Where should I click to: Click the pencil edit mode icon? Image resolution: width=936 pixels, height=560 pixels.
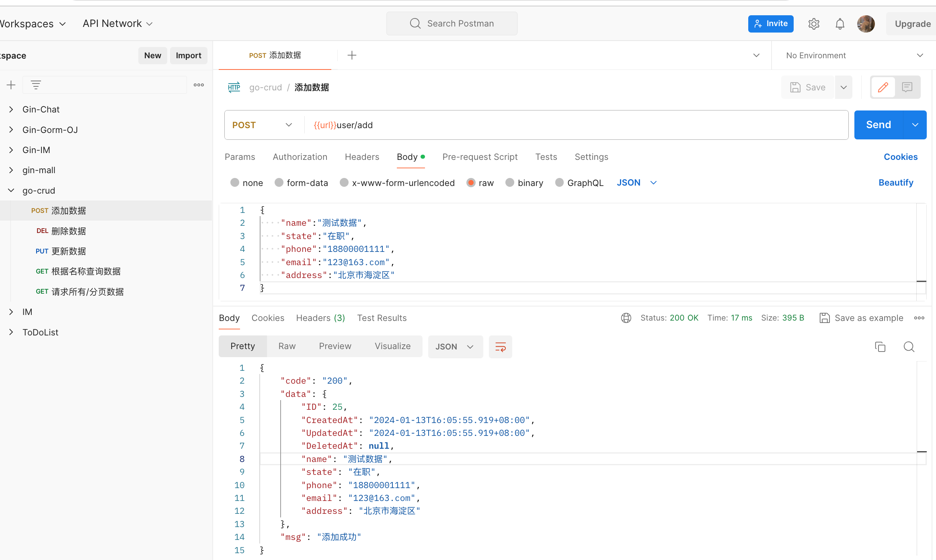tap(883, 87)
